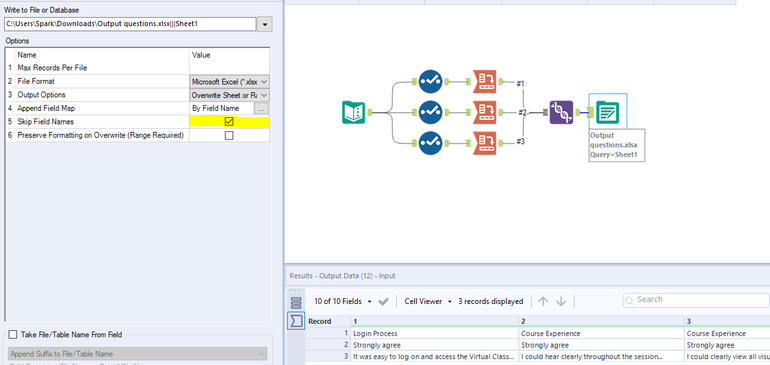The width and height of the screenshot is (770, 365).
Task: Click the File Format option label
Action: (x=36, y=81)
